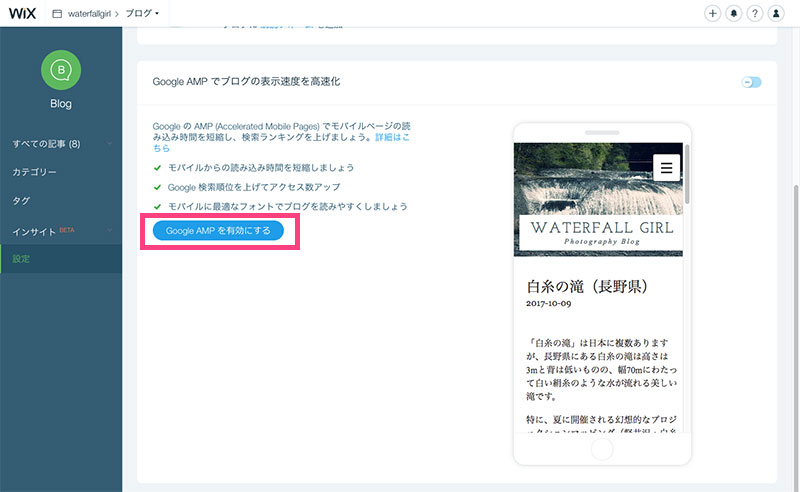Click waterfallgirl in the breadcrumb
800x492 pixels.
point(89,14)
